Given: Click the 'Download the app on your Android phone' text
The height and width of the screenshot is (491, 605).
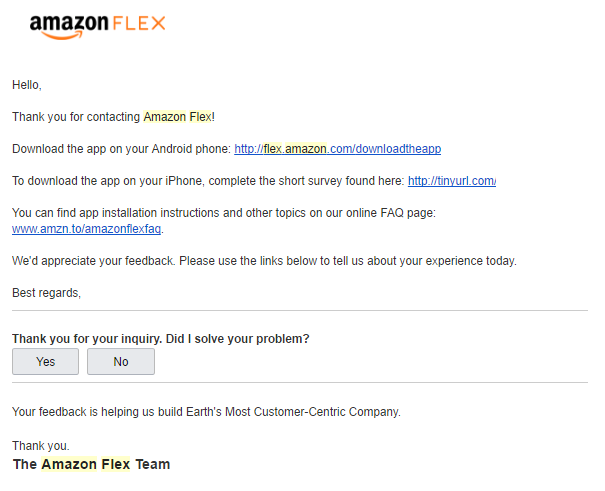Looking at the screenshot, I should [122, 149].
